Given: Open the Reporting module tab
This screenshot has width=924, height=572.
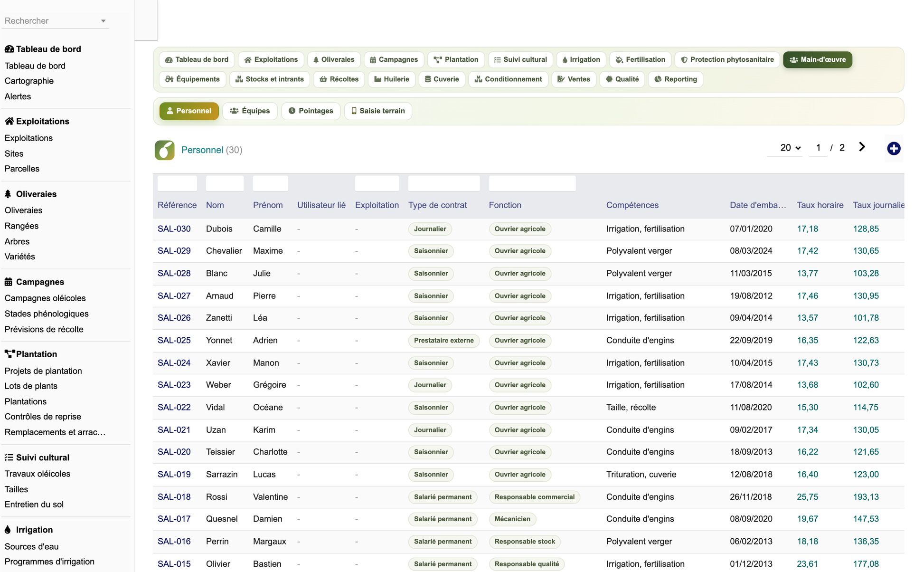Looking at the screenshot, I should (675, 79).
